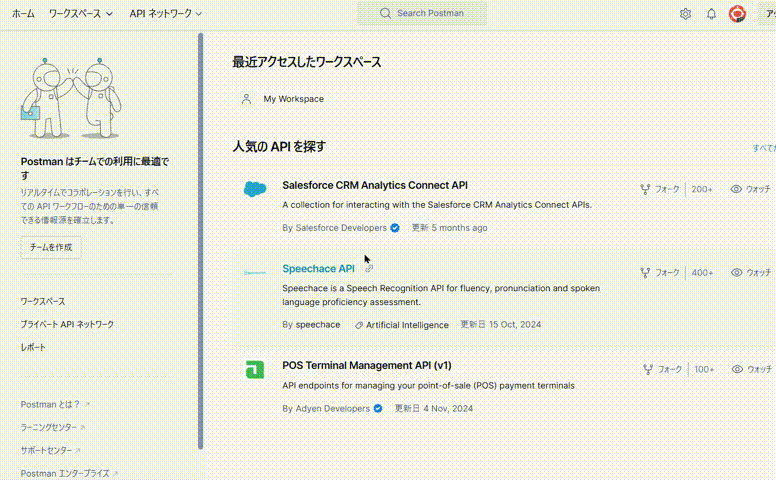Image resolution: width=776 pixels, height=480 pixels.
Task: Click the By Salesforce Developers publisher
Action: click(x=335, y=228)
